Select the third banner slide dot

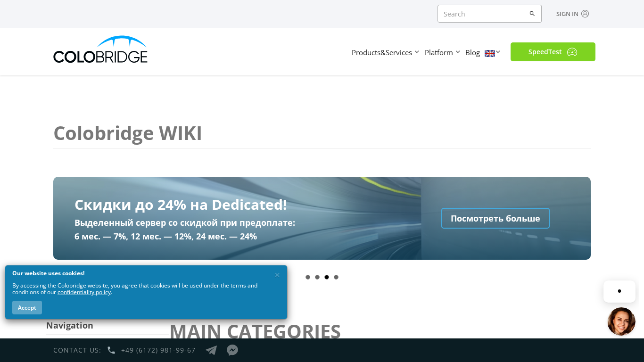(x=327, y=277)
